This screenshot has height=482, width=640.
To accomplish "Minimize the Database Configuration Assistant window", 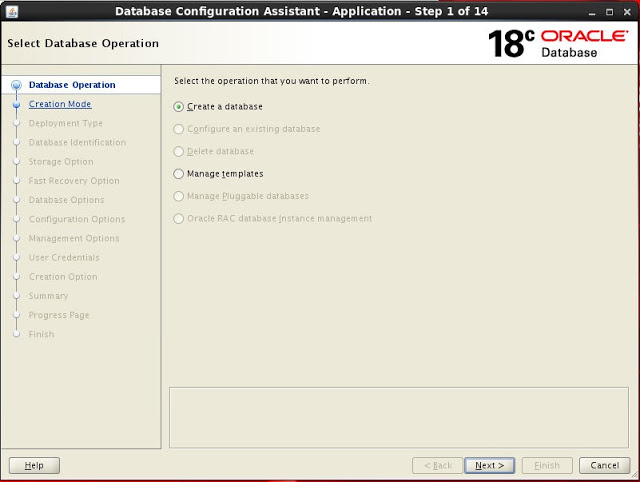I will (x=588, y=11).
